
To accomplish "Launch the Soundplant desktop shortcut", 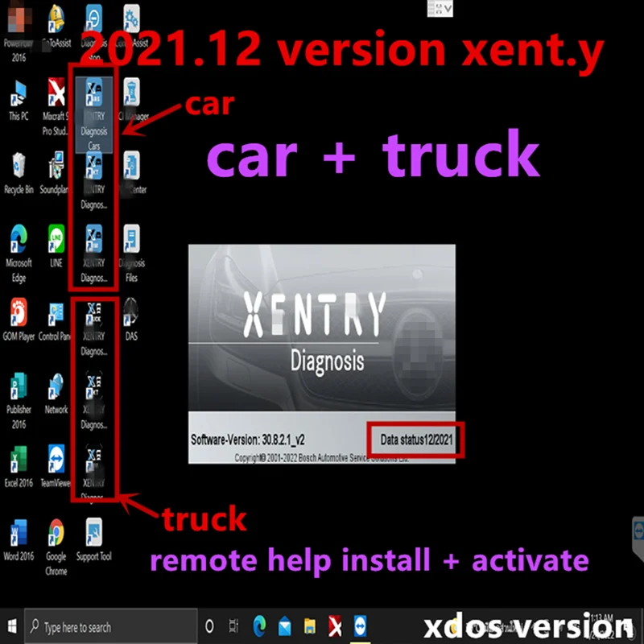I will pyautogui.click(x=56, y=173).
